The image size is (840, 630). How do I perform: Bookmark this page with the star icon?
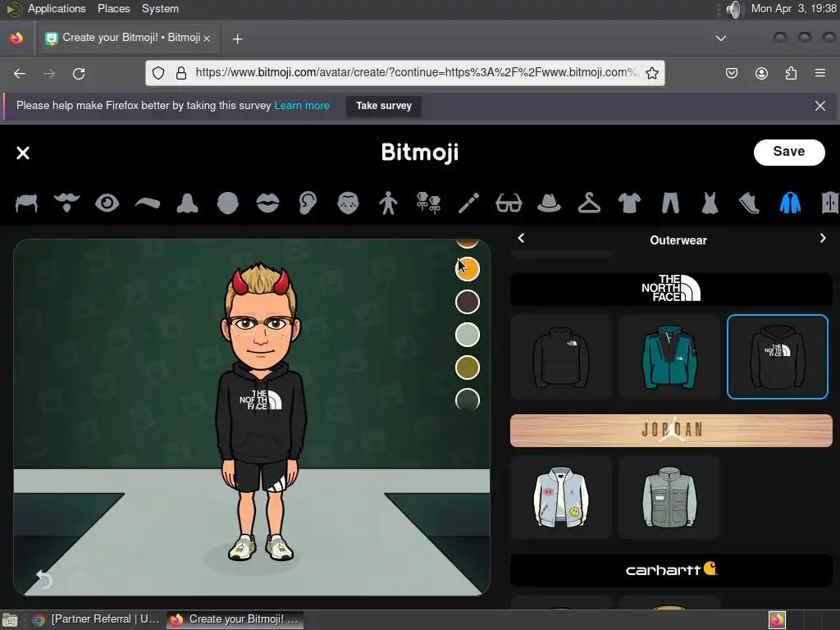(x=652, y=73)
